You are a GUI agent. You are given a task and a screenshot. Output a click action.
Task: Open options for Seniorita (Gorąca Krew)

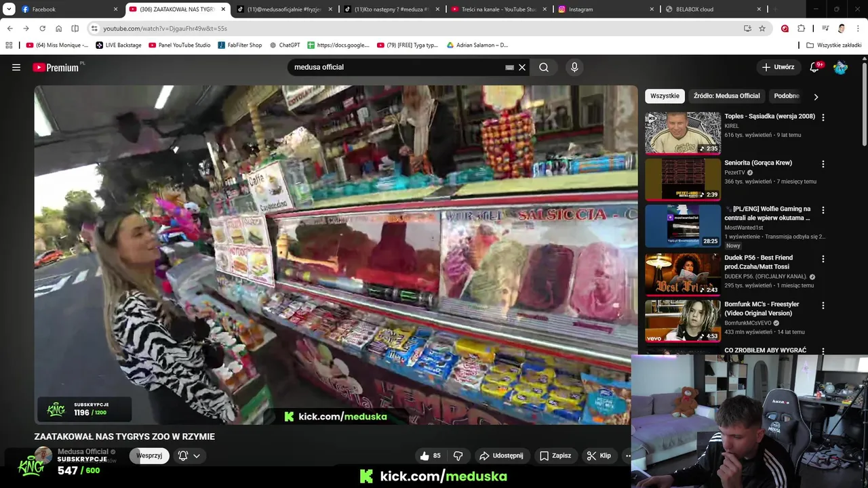tap(823, 164)
